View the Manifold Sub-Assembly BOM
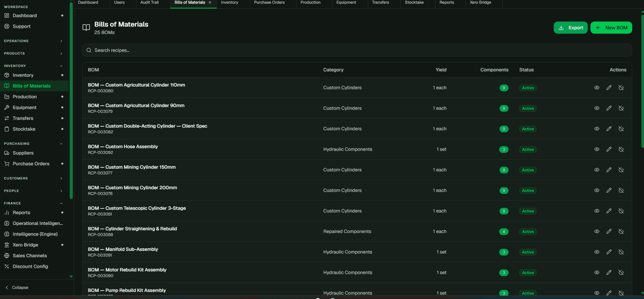644x299 pixels. [597, 252]
